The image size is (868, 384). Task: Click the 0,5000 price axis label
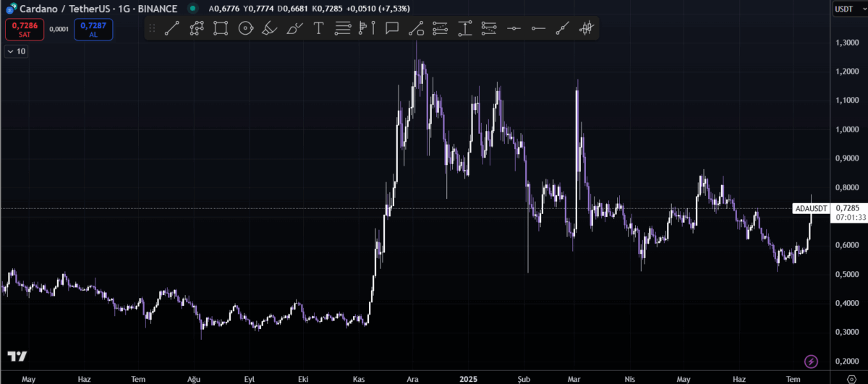pyautogui.click(x=846, y=275)
